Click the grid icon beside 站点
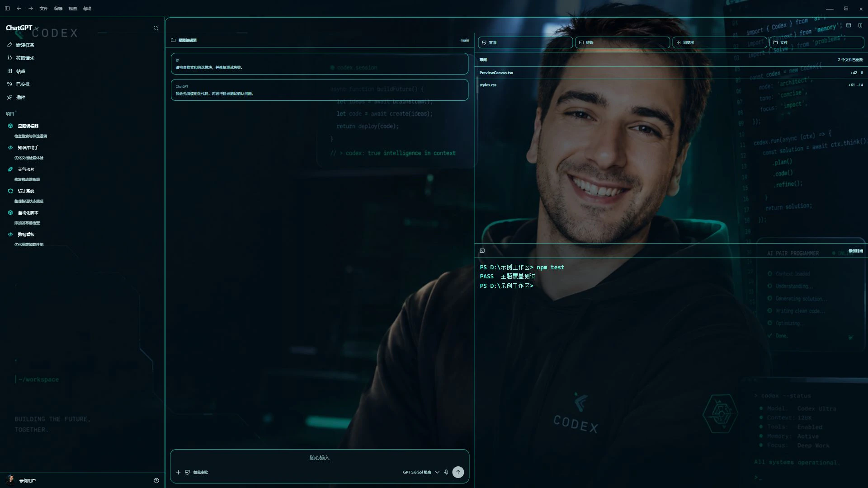Image resolution: width=868 pixels, height=488 pixels. click(9, 71)
